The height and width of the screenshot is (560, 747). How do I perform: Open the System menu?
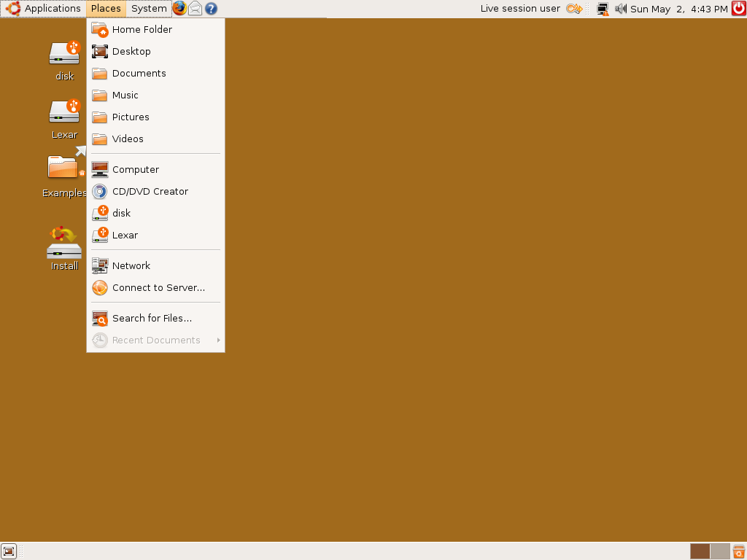(149, 9)
